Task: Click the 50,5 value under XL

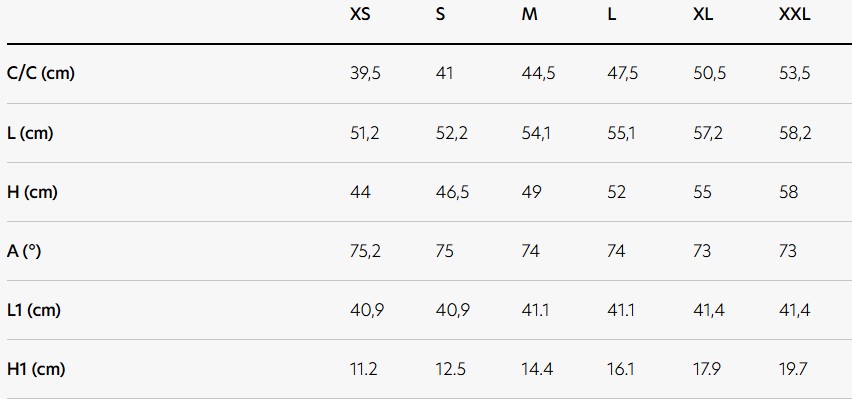Action: (x=709, y=73)
